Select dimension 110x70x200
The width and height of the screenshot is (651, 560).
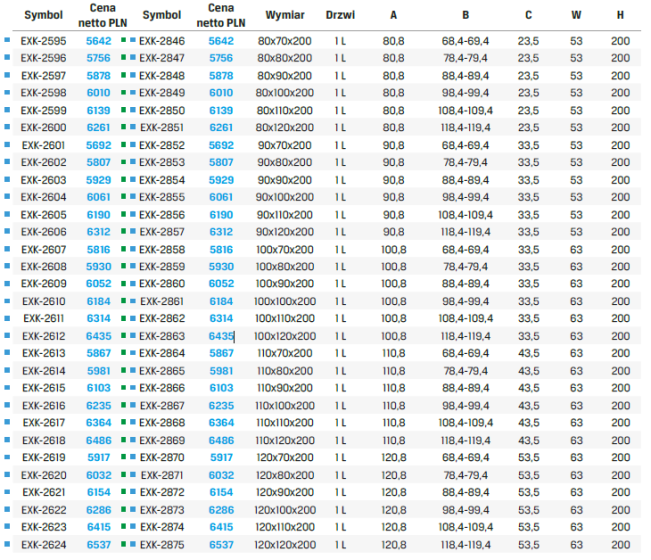pos(284,354)
